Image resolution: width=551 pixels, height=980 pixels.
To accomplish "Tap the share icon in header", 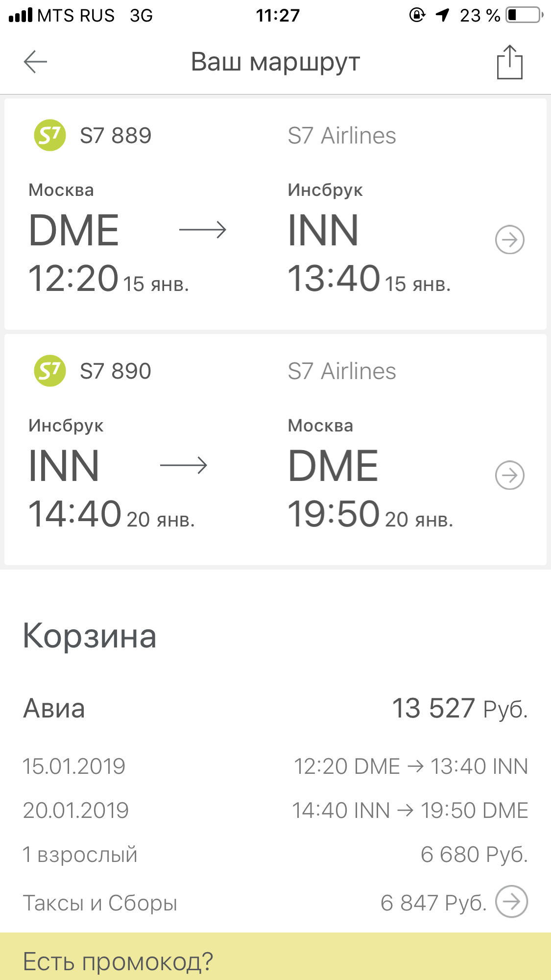I will 509,62.
